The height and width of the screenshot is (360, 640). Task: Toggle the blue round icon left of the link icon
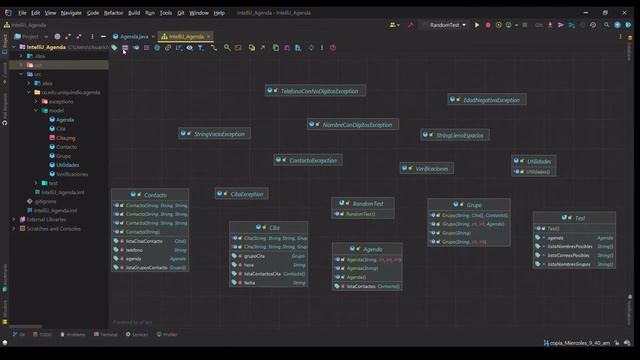pyautogui.click(x=157, y=48)
